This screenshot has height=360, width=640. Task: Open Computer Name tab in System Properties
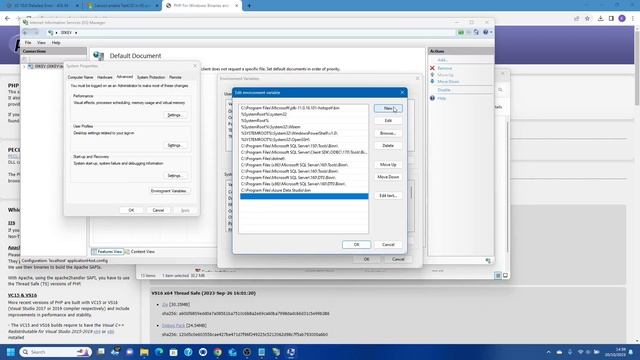click(80, 77)
